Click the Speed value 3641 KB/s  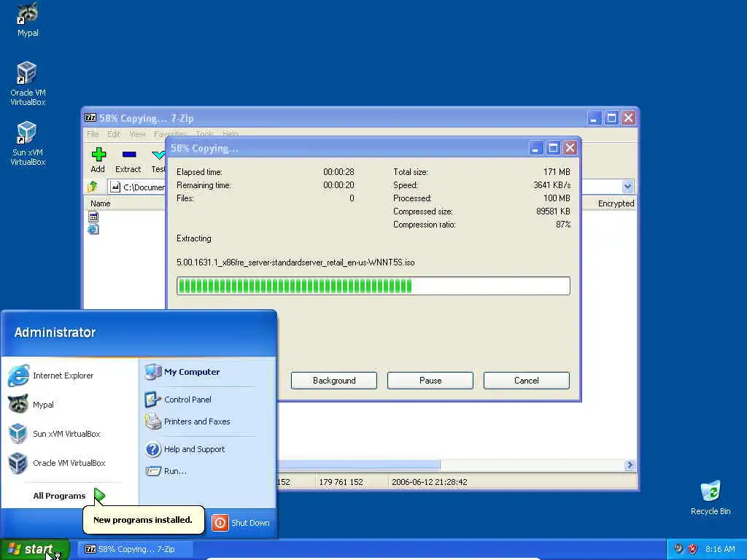[x=551, y=184]
